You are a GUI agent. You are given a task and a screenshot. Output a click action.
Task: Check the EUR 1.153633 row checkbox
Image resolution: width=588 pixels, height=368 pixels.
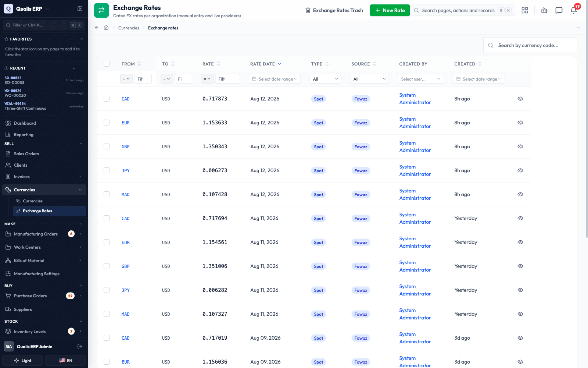(x=107, y=123)
